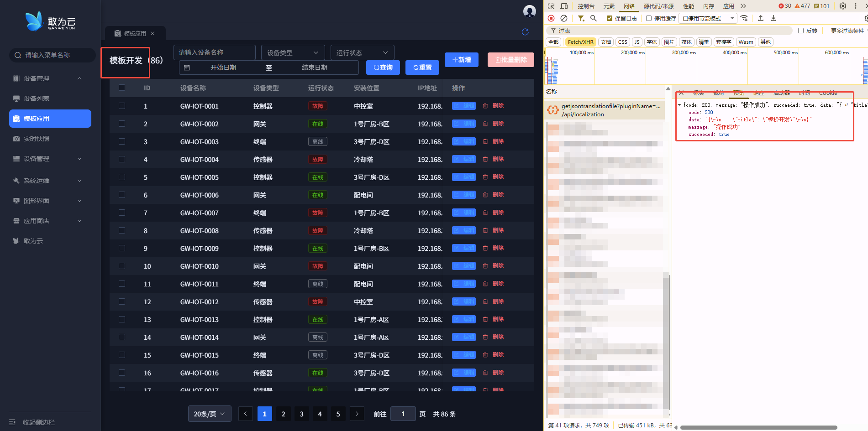
Task: Open the 20条/页 page size dropdown
Action: [x=210, y=414]
